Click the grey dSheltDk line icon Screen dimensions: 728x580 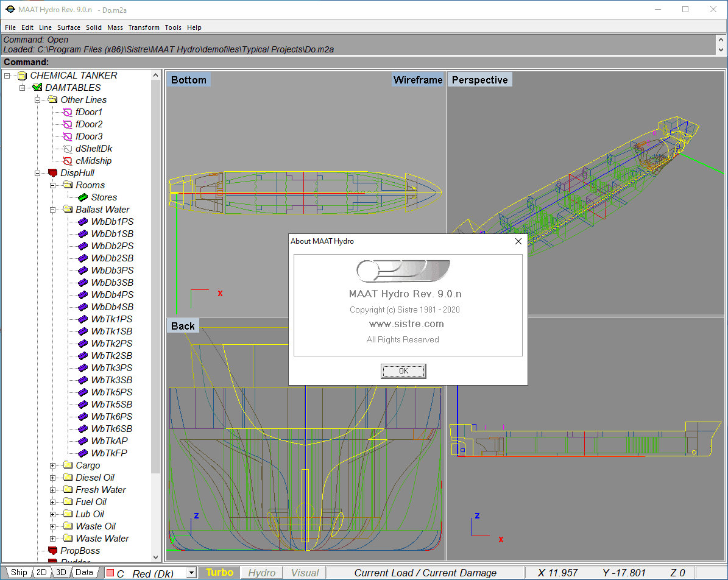pos(68,149)
